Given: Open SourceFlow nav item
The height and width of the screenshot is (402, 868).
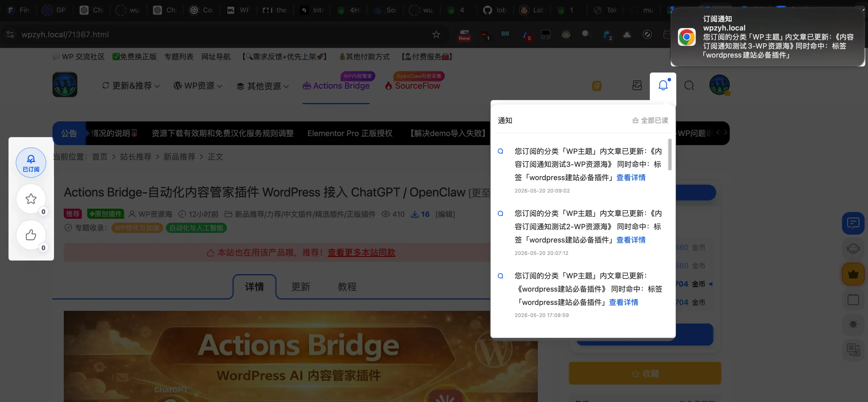Looking at the screenshot, I should [x=413, y=86].
